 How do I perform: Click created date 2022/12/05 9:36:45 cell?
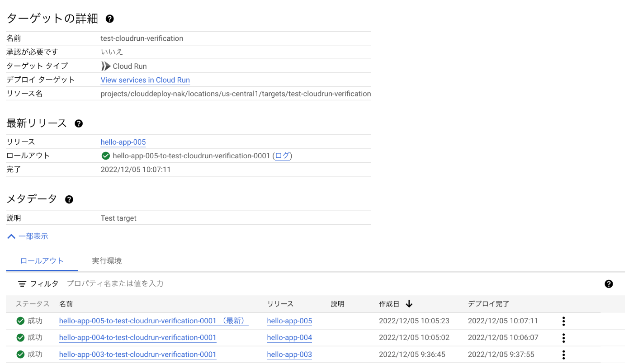(x=412, y=355)
